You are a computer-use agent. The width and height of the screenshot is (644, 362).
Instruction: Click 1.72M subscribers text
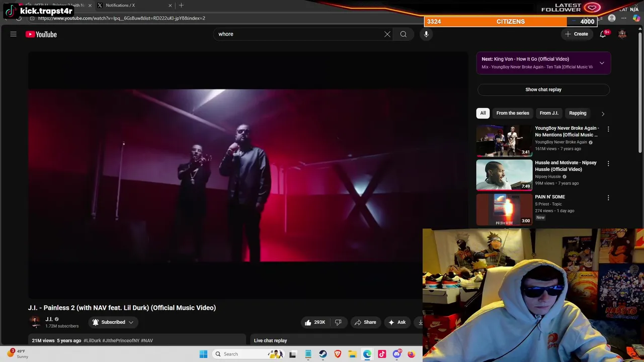tap(62, 326)
